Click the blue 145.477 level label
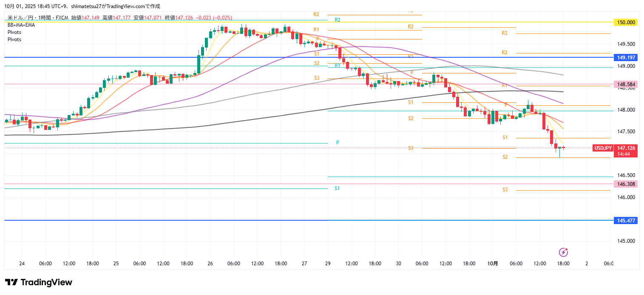The width and height of the screenshot is (644, 295). tap(625, 221)
